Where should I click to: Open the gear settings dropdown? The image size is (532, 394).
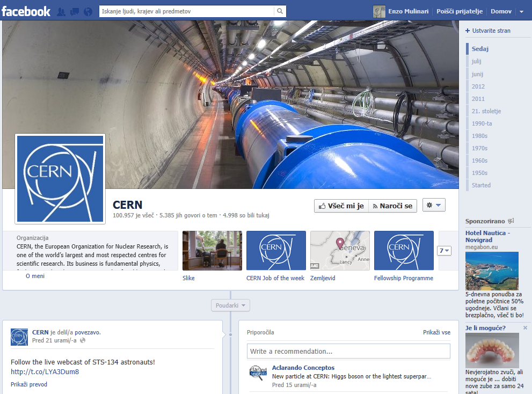[x=434, y=206]
